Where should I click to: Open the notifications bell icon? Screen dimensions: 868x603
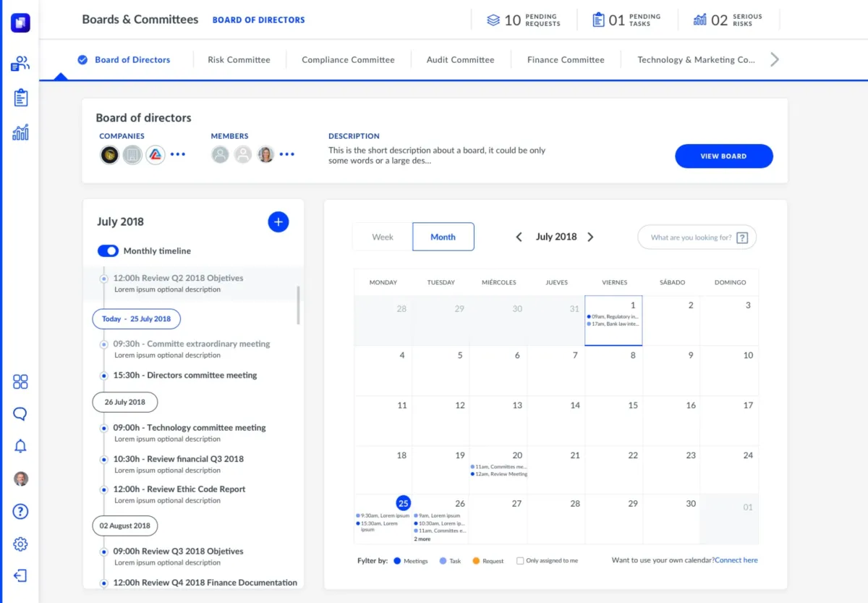point(20,446)
